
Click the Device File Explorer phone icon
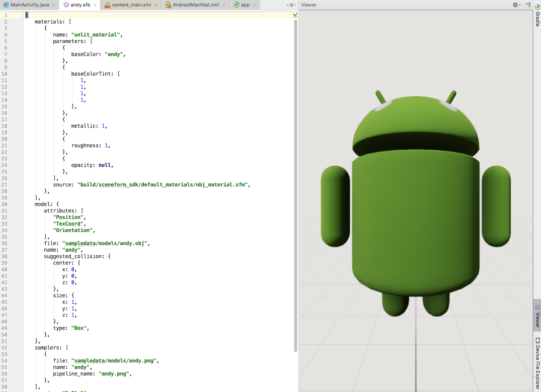538,341
